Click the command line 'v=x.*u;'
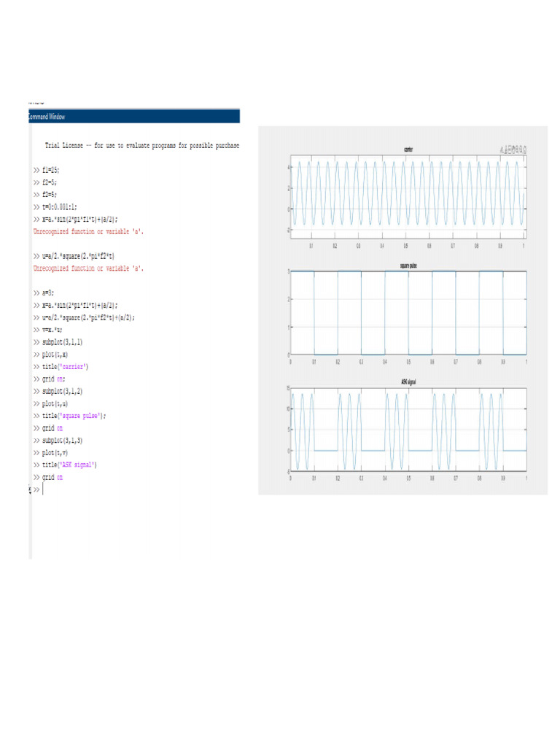The image size is (560, 747). [52, 330]
